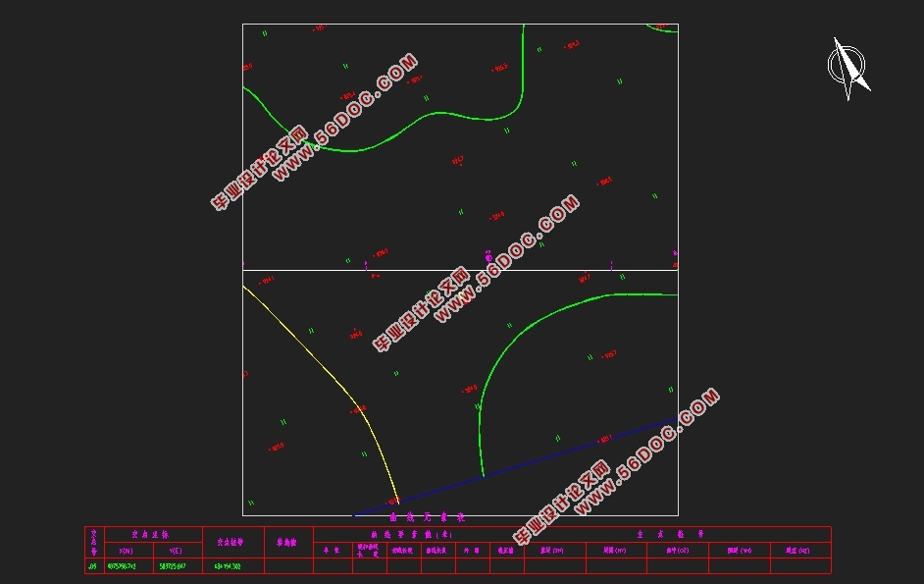Click the green arc at top-right frame corner
Viewport: 924px width, 584px height.
tap(662, 29)
